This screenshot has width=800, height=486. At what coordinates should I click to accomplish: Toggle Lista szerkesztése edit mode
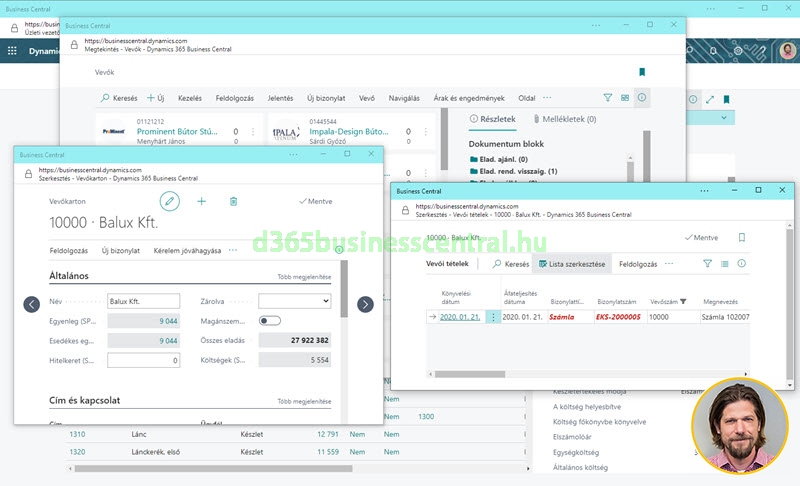[x=572, y=264]
